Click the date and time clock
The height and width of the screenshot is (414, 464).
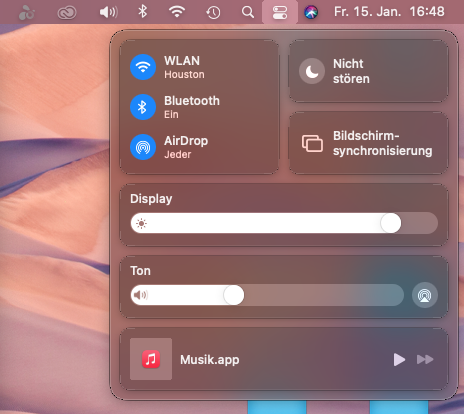[389, 12]
